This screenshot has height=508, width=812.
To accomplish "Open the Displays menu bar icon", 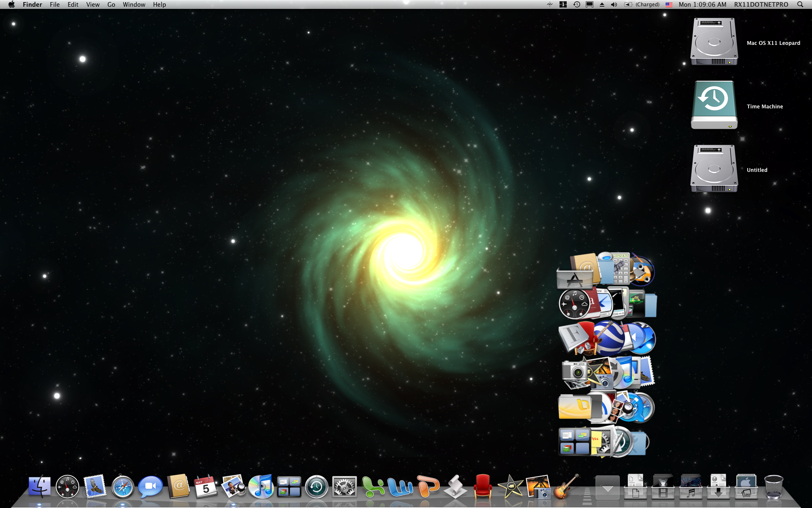I will [590, 5].
